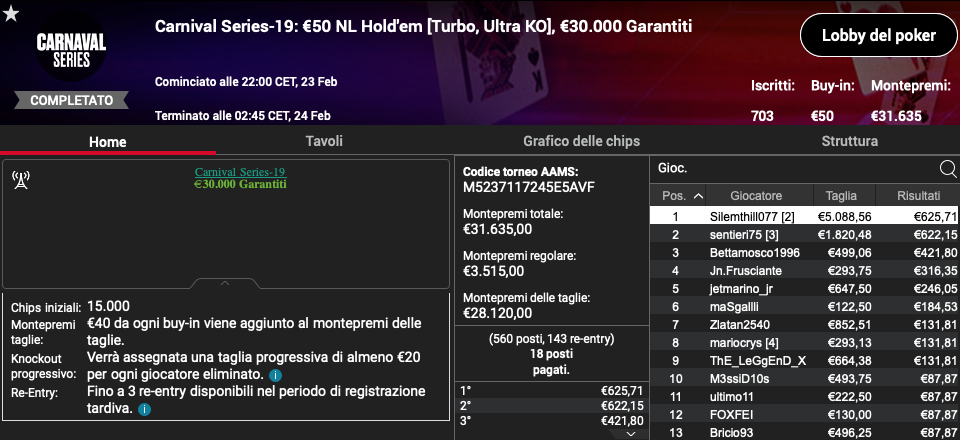This screenshot has width=960, height=440.
Task: Click the player search magnifier icon
Action: coord(947,169)
